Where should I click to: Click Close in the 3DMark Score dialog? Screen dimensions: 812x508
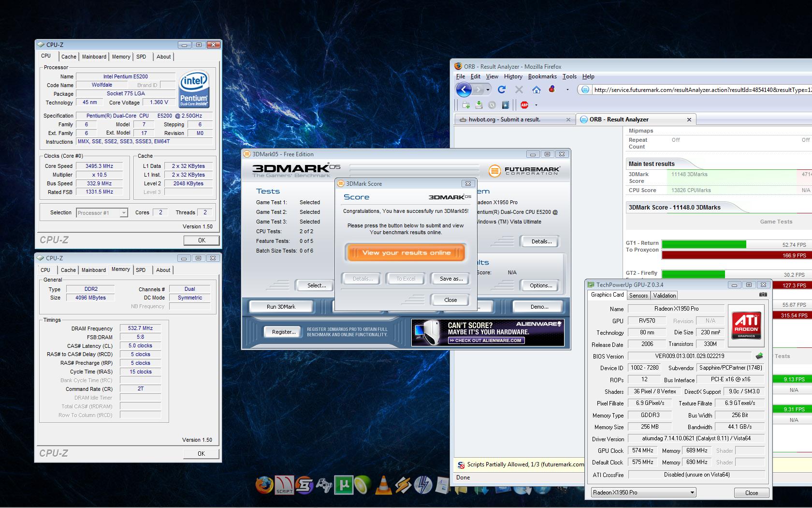pyautogui.click(x=450, y=300)
